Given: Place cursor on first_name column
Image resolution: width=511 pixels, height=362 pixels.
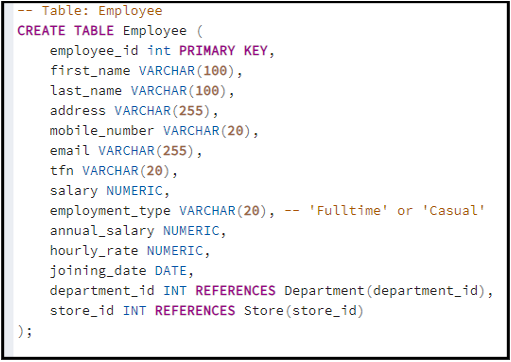Looking at the screenshot, I should pyautogui.click(x=90, y=71).
